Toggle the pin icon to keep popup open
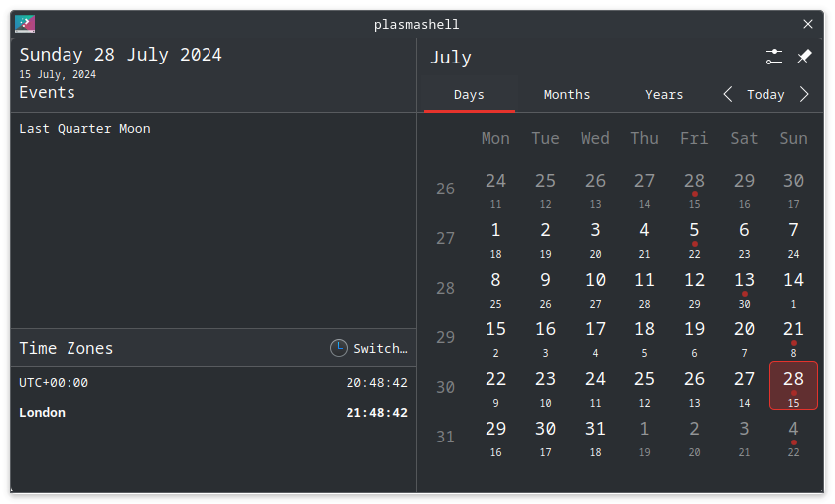The image size is (835, 504). (803, 57)
